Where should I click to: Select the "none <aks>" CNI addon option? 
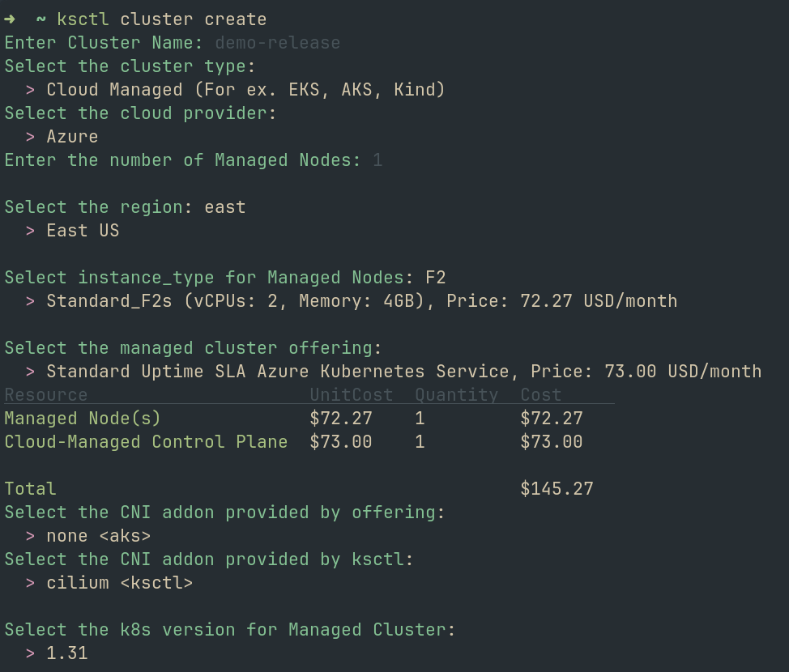tap(98, 535)
